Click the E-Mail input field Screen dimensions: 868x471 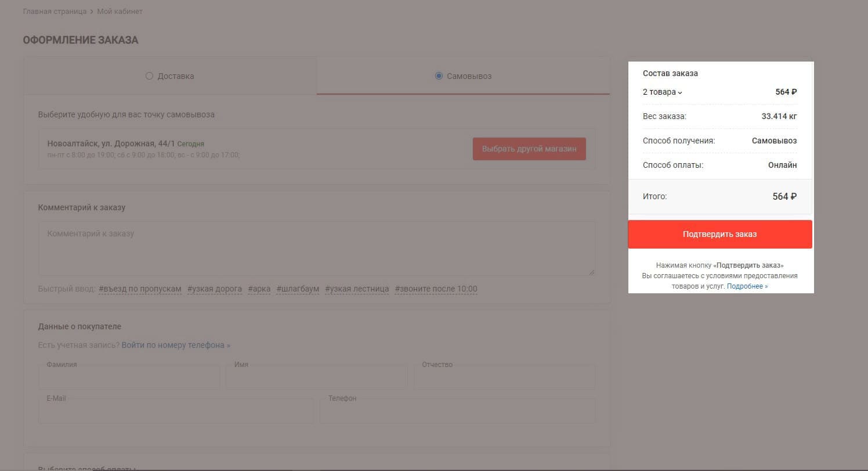tap(175, 411)
